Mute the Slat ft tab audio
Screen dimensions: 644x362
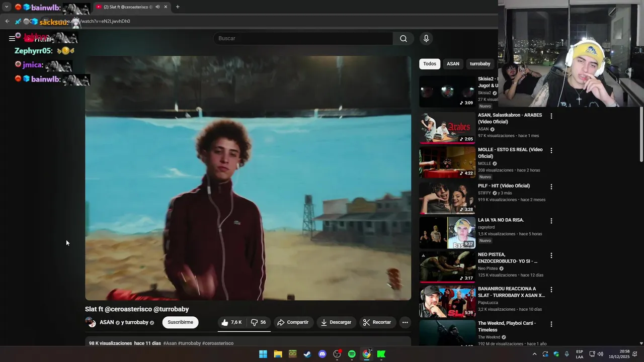point(157,7)
